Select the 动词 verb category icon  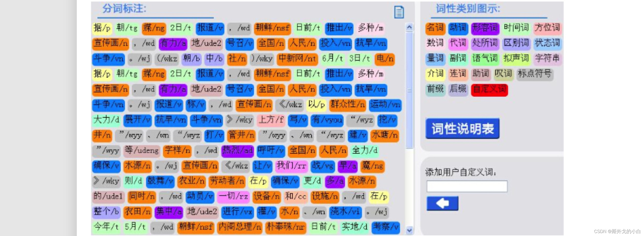tap(458, 28)
